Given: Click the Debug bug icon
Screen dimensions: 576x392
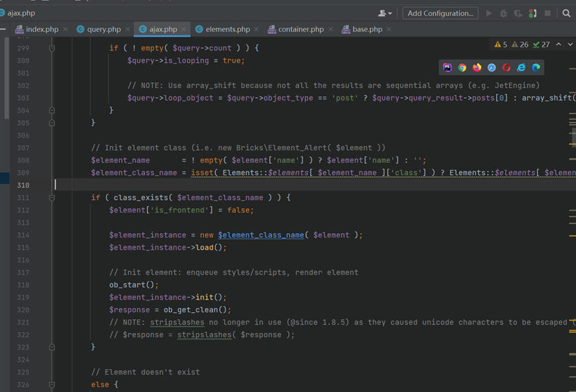Looking at the screenshot, I should 503,13.
